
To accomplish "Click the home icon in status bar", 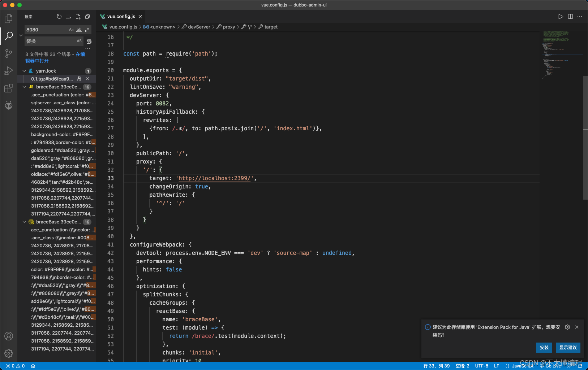I will [33, 366].
